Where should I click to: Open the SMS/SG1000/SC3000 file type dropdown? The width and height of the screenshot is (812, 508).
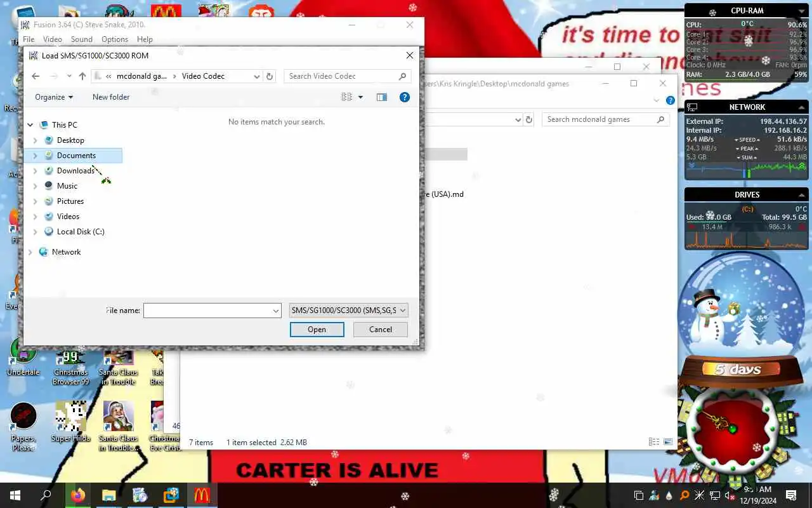coord(348,311)
